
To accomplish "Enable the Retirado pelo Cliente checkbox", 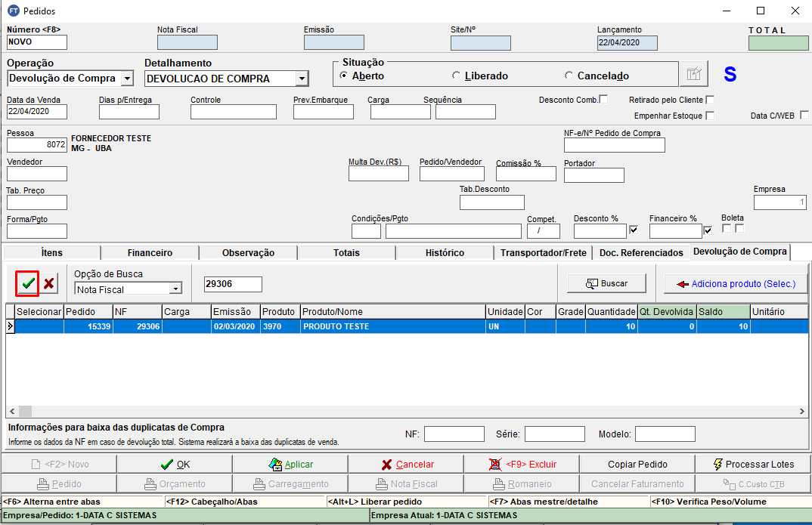I will 710,100.
